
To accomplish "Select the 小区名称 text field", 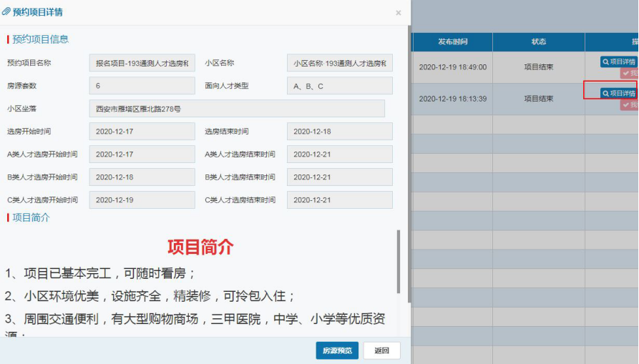I will (339, 63).
